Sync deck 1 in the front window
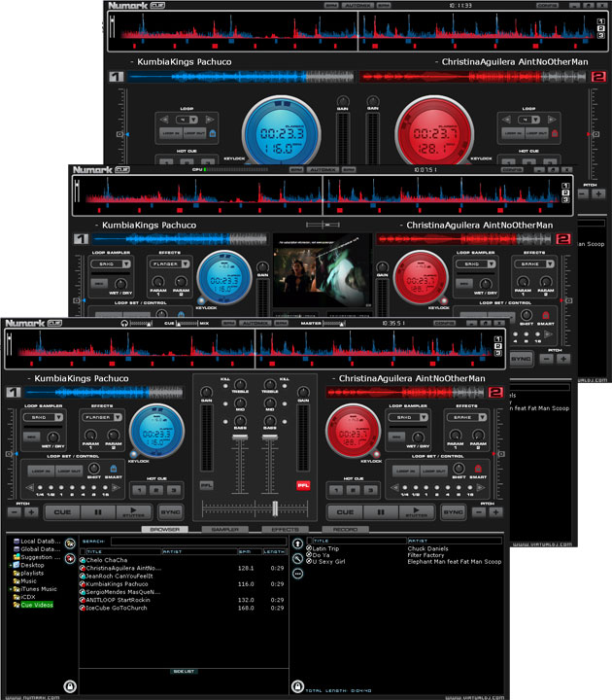 click(170, 512)
